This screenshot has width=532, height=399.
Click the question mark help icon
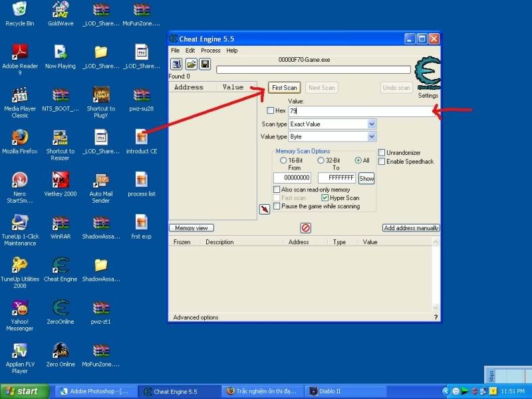click(x=436, y=317)
